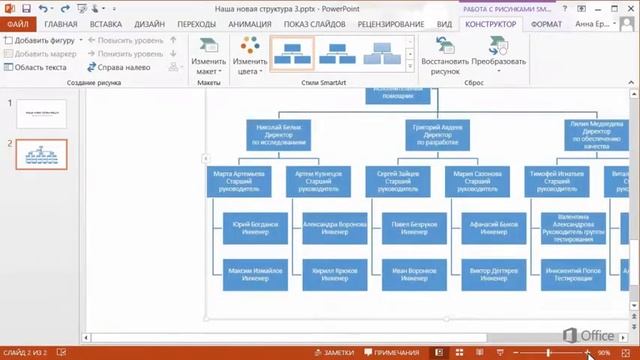This screenshot has width=640, height=360.
Task: Move selection up with the up arrow
Action: (173, 40)
